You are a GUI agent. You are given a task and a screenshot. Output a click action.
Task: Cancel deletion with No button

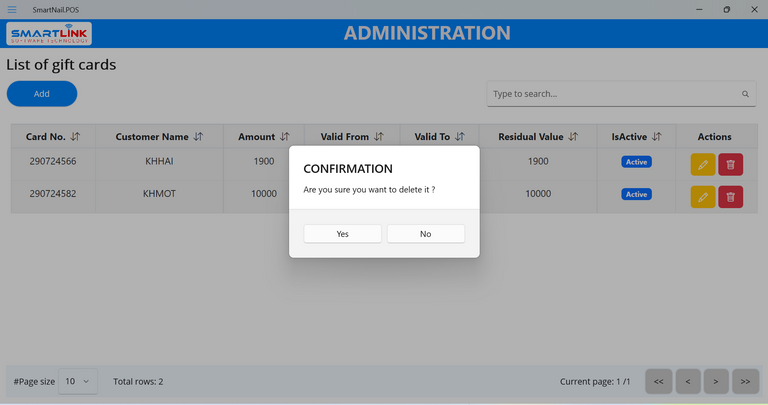pyautogui.click(x=425, y=233)
